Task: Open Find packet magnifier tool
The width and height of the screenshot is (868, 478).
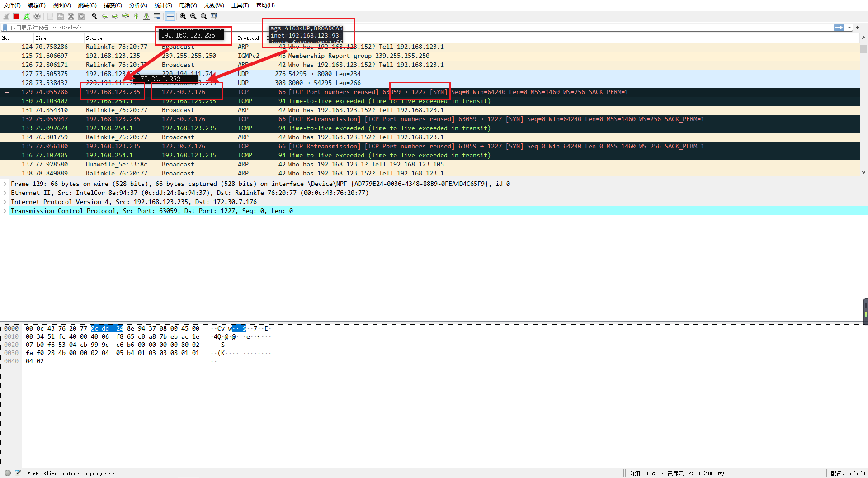Action: 94,16
